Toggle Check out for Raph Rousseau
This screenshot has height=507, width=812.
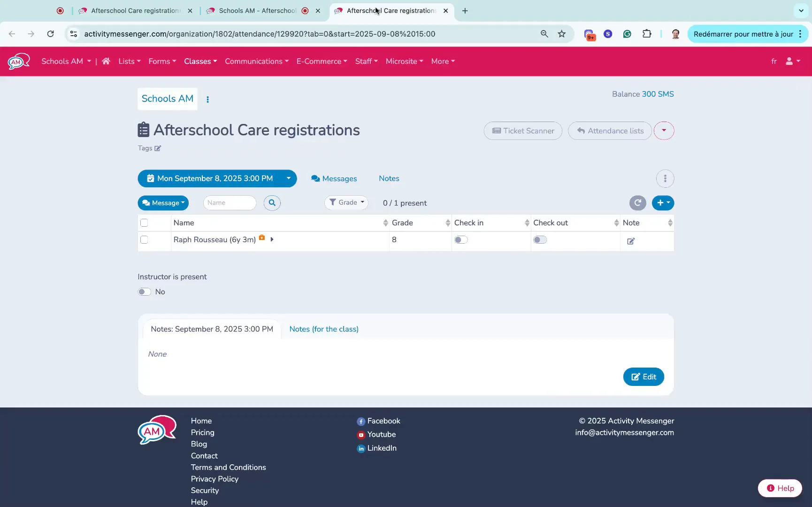click(x=540, y=240)
